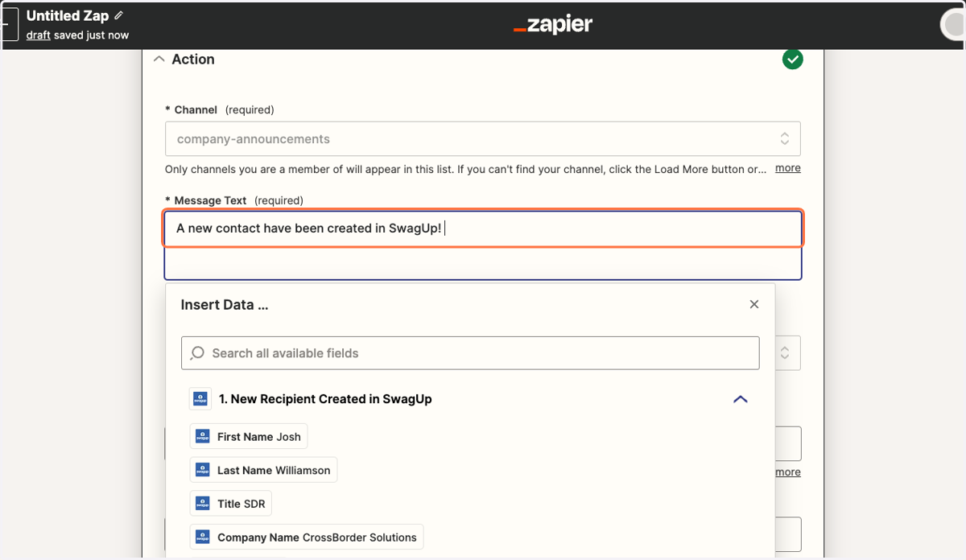Click the green checkmark status icon
This screenshot has width=966, height=560.
[793, 59]
